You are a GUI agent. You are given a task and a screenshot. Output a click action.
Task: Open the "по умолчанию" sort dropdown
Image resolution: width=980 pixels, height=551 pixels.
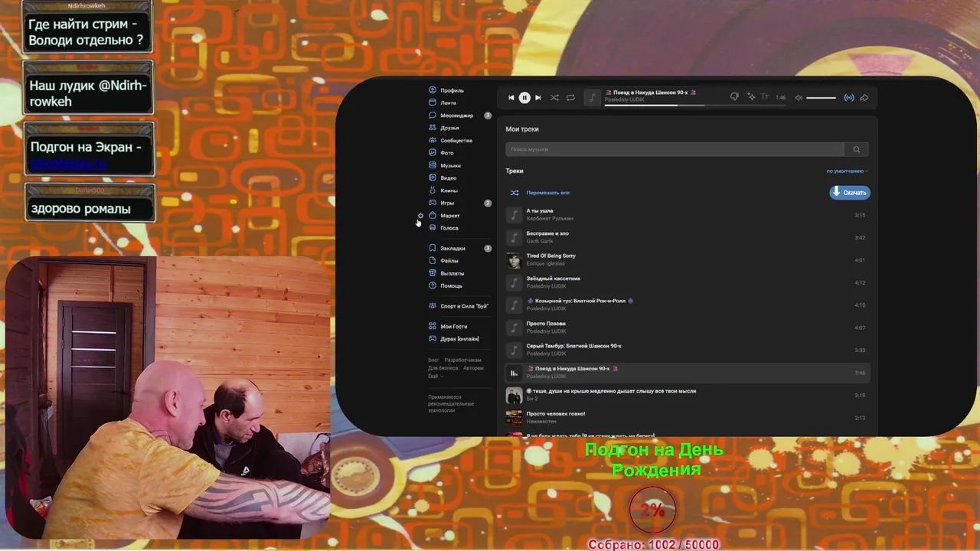847,171
